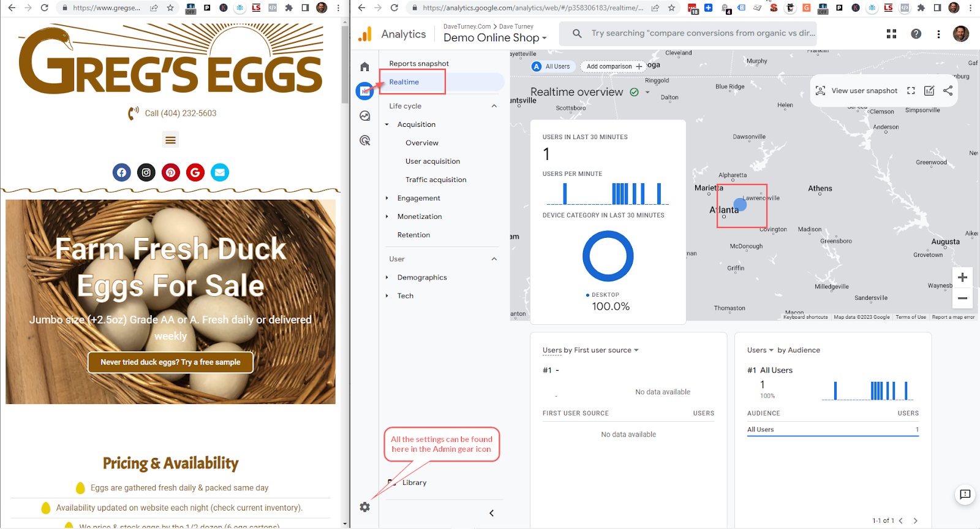
Task: Open the feedback icon in Analytics
Action: [965, 494]
